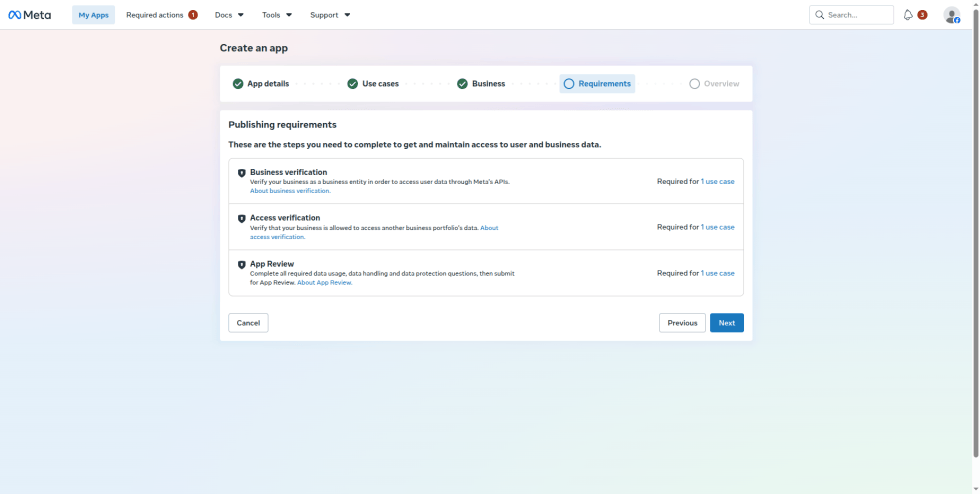Viewport: 980px width, 494px height.
Task: Click the Overview step circle indicator
Action: 694,84
